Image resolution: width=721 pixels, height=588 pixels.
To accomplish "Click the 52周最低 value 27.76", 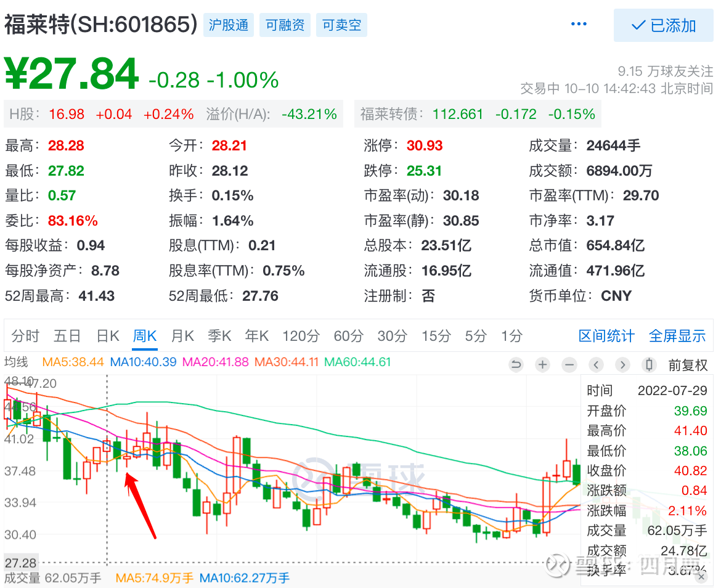I will 260,296.
